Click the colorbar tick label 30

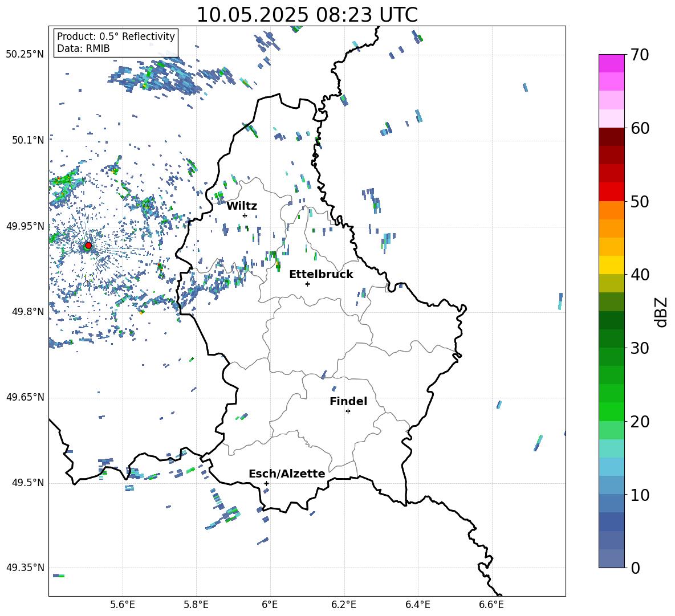(640, 348)
